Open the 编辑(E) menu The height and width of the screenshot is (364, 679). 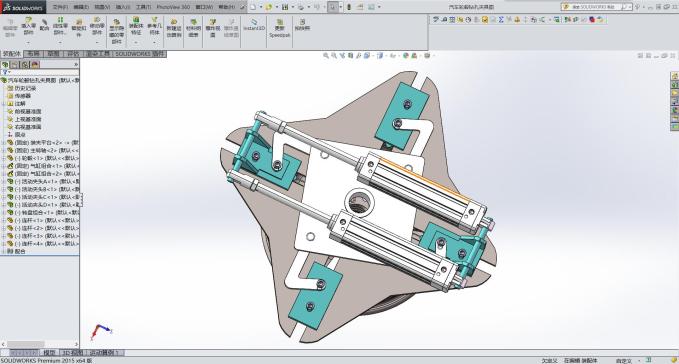[x=81, y=7]
